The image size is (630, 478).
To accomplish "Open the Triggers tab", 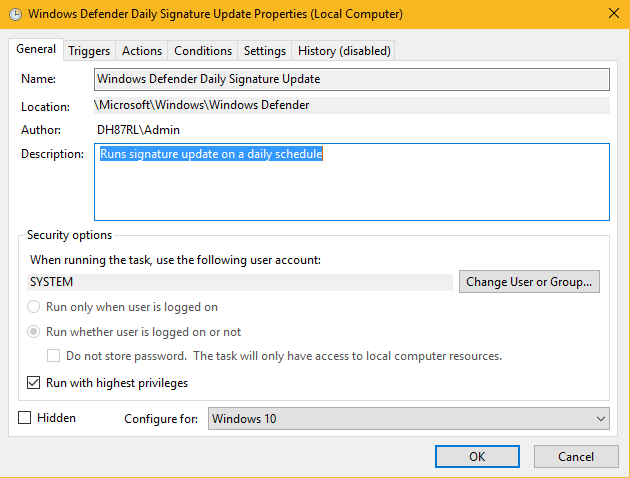I will tap(89, 51).
